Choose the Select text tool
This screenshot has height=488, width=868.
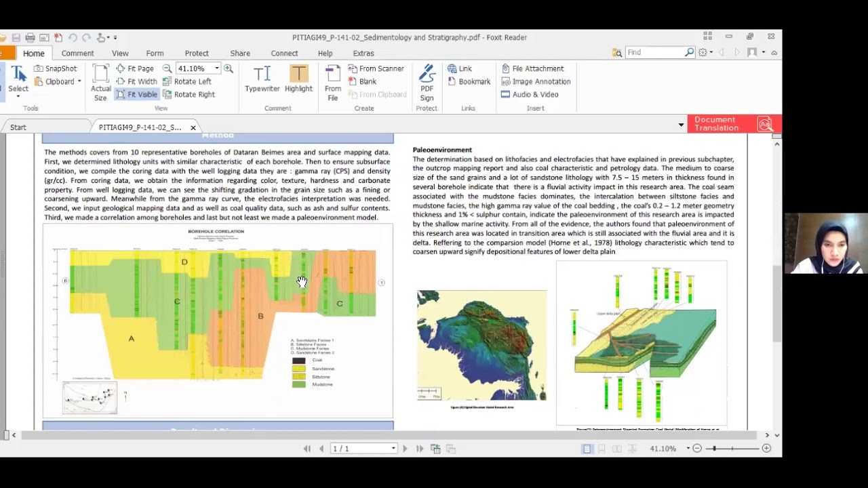[18, 80]
